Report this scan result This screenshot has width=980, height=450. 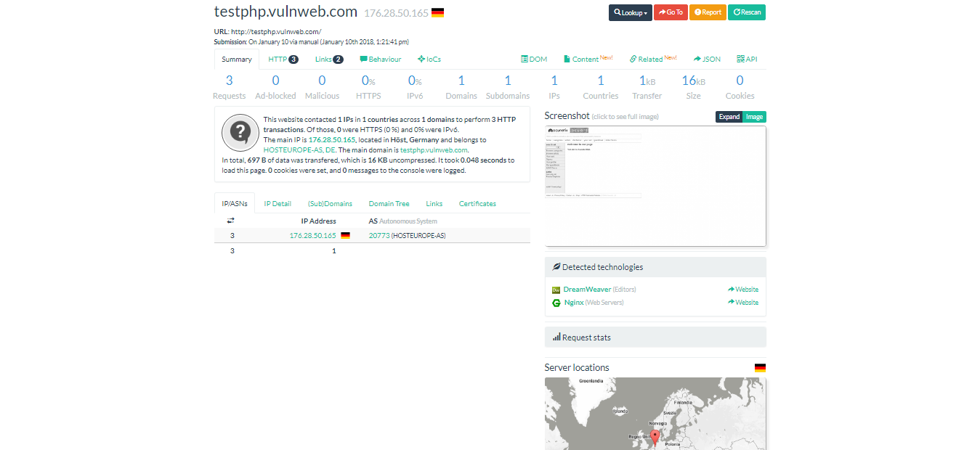coord(708,12)
